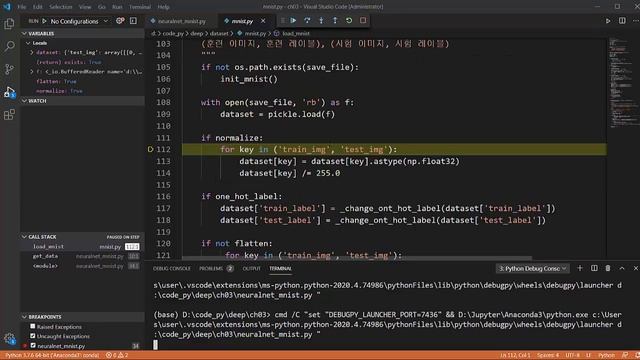Grab the debug toolbar drag handle
This screenshot has height=360, width=640.
[282, 20]
